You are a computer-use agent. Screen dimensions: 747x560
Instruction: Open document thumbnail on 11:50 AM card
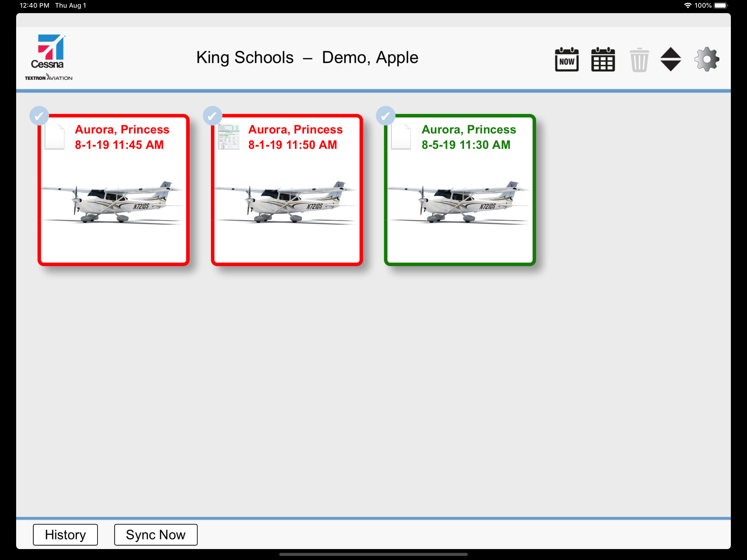(x=229, y=137)
